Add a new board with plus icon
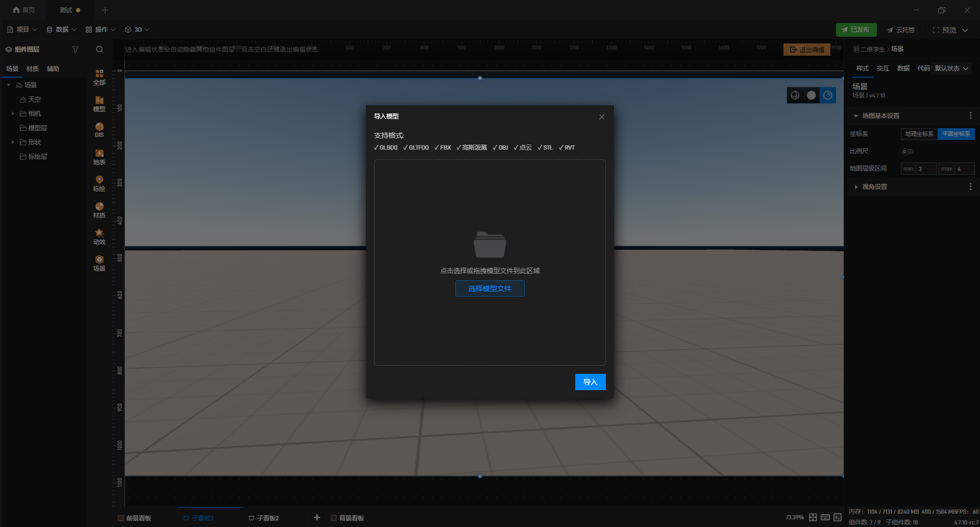Image resolution: width=980 pixels, height=527 pixels. click(x=317, y=517)
